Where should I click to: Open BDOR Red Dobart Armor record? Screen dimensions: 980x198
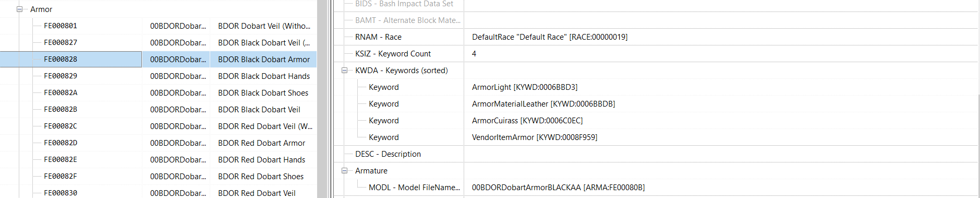click(x=262, y=143)
